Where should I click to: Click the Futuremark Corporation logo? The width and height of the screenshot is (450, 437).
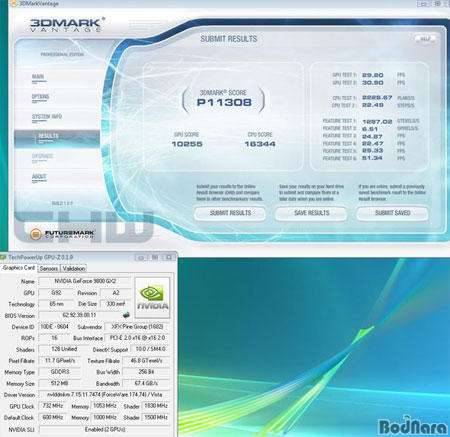tap(62, 234)
